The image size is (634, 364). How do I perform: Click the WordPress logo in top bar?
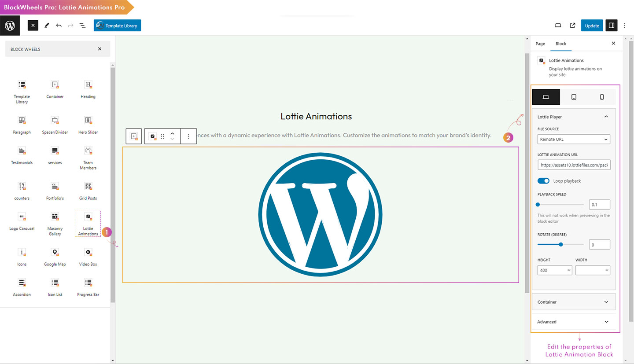tap(10, 26)
